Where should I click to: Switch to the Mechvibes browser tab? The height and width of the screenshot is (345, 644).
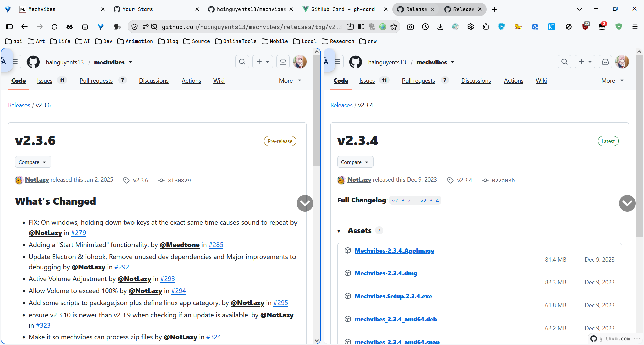click(62, 9)
